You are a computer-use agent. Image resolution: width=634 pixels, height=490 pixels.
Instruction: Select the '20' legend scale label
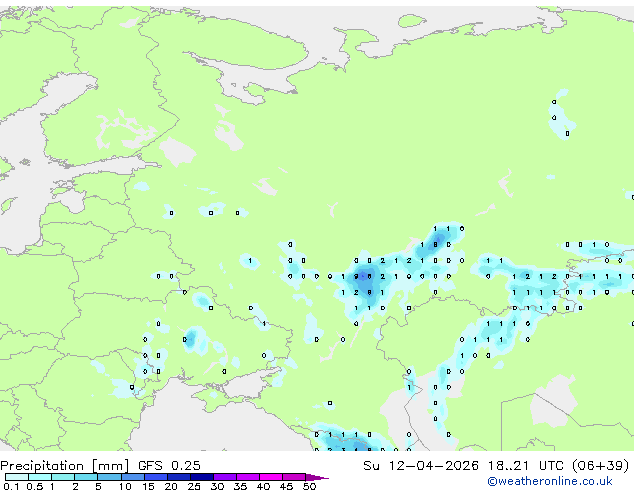(x=171, y=486)
